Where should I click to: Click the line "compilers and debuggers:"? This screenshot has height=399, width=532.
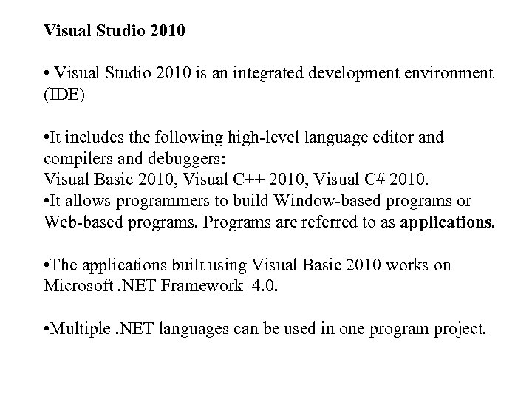pos(134,159)
